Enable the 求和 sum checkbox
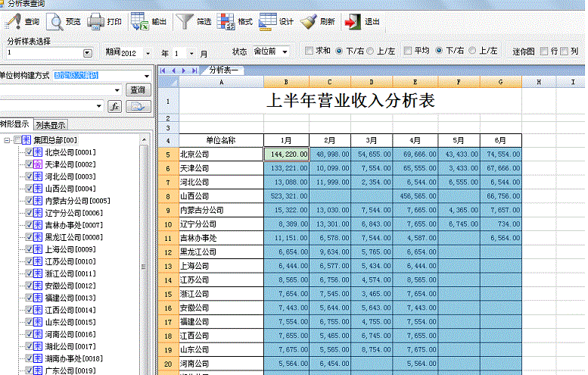This screenshot has width=588, height=375. [309, 51]
